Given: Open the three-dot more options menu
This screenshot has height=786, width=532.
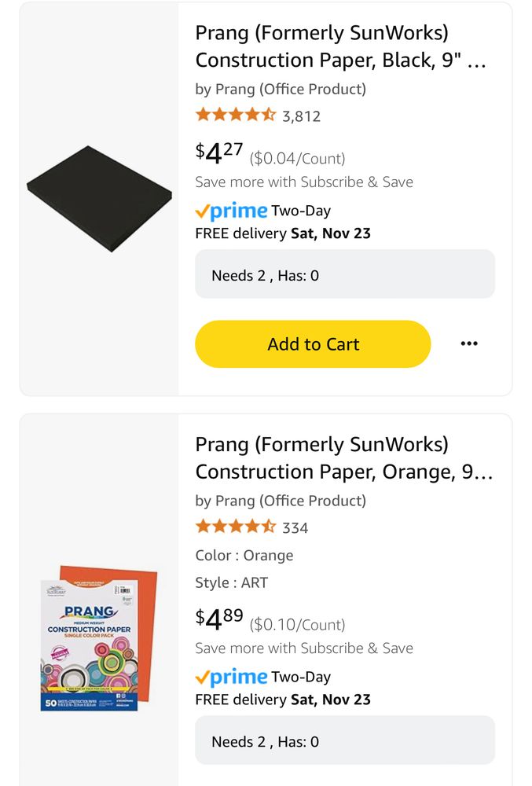Looking at the screenshot, I should (x=469, y=343).
